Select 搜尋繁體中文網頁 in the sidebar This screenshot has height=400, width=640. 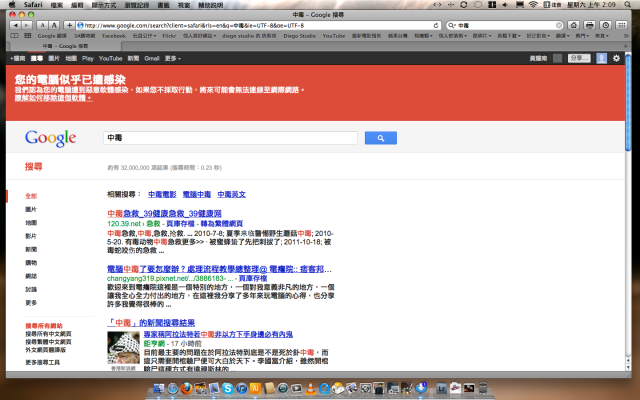click(x=48, y=342)
